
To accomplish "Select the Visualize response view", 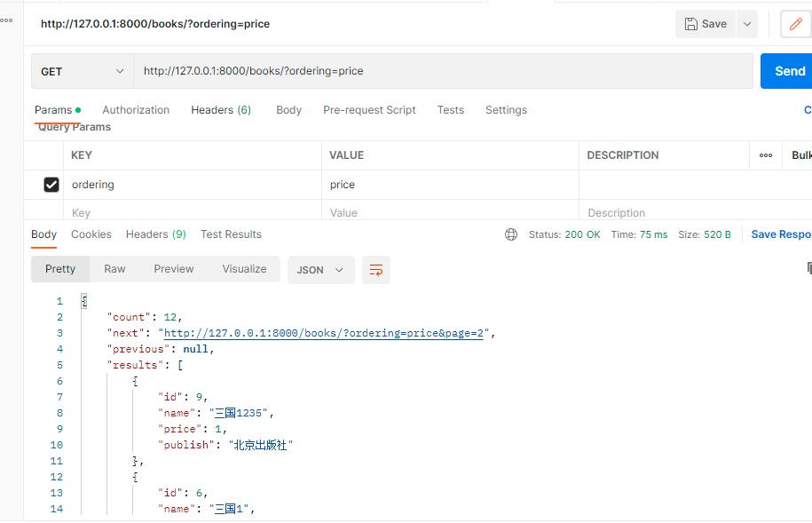I will pyautogui.click(x=244, y=269).
